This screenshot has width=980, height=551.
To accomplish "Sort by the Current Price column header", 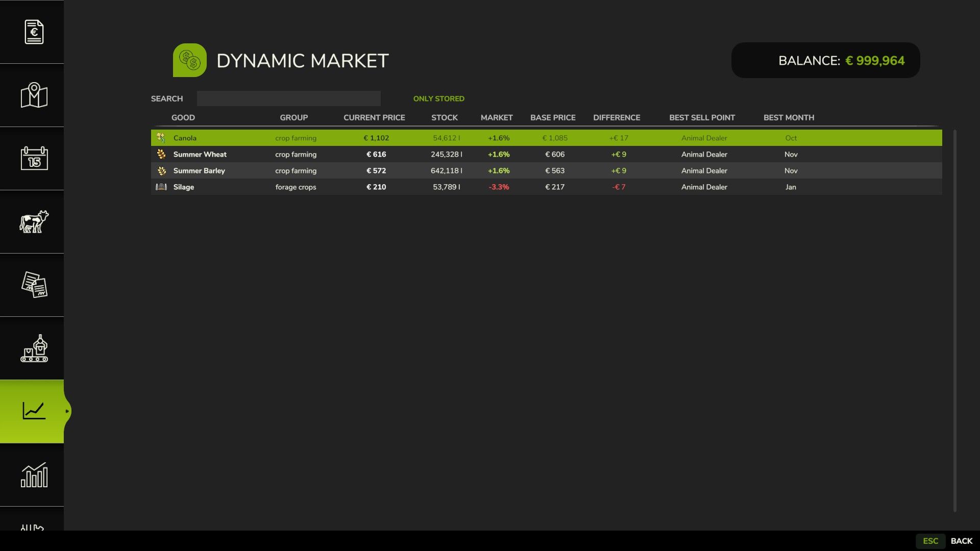I will tap(374, 117).
